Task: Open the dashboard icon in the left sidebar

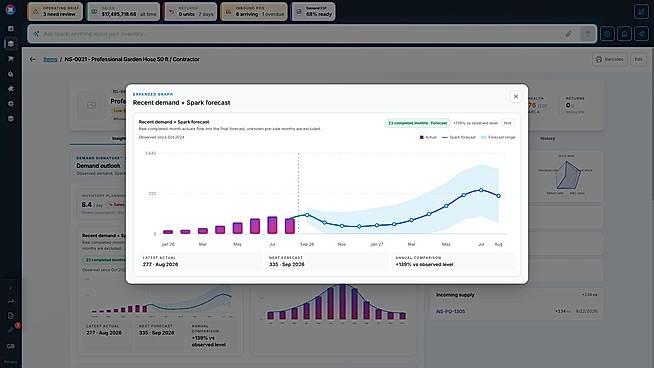Action: [x=11, y=28]
